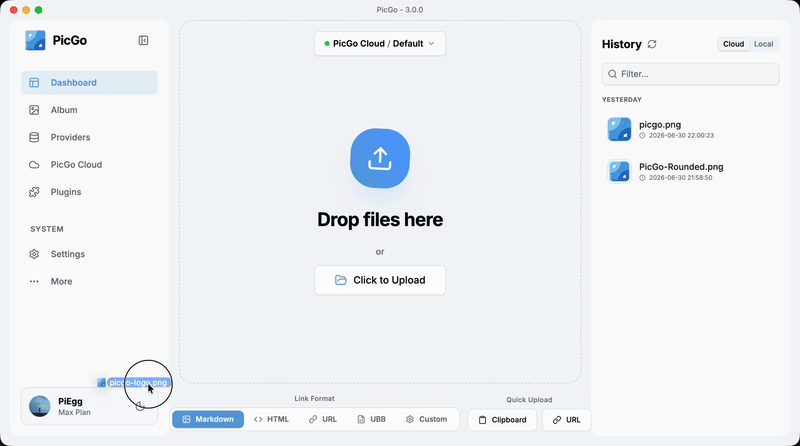800x446 pixels.
Task: Toggle dark mode with the moon icon
Action: tap(140, 406)
